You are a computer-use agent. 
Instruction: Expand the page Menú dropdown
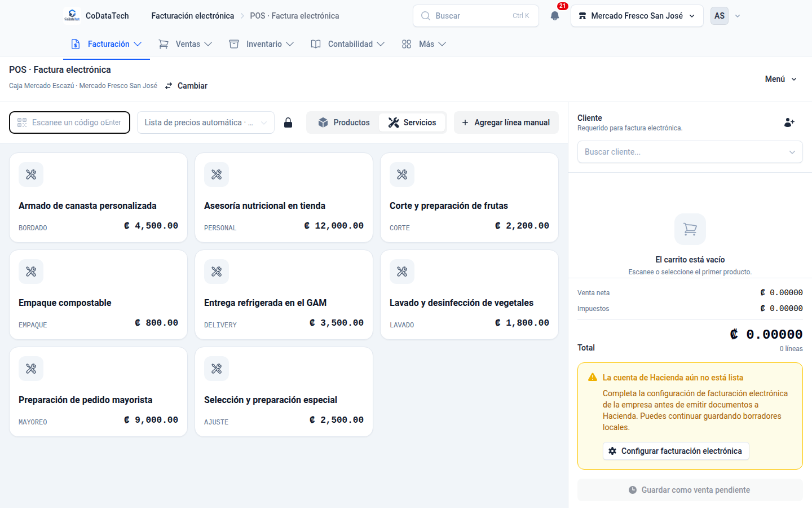781,79
